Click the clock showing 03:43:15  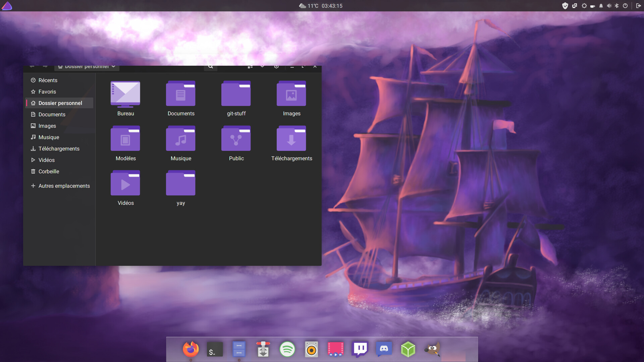[x=332, y=6]
